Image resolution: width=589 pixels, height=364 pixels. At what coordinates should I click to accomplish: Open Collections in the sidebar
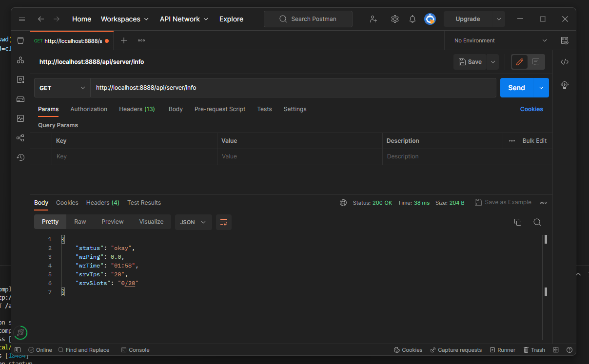(20, 40)
